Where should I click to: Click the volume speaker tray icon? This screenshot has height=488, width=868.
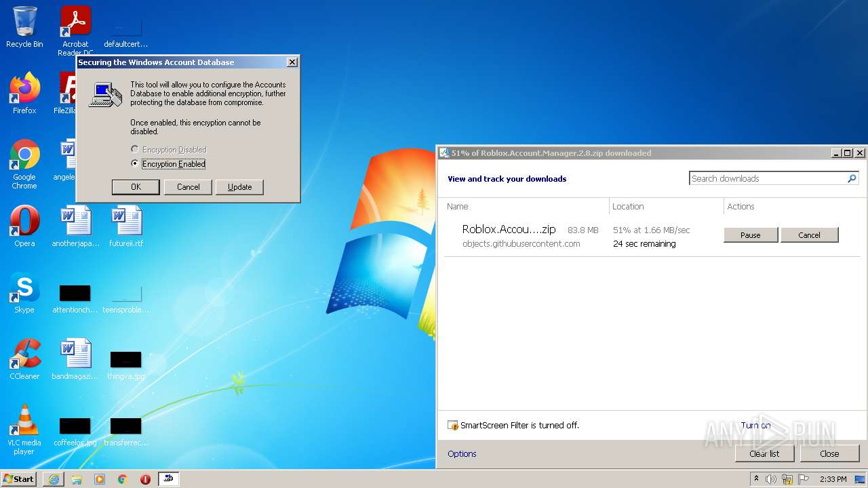[x=771, y=479]
